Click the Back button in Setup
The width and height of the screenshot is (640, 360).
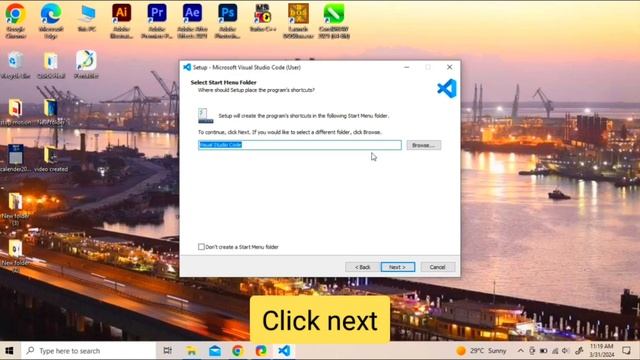coord(362,267)
